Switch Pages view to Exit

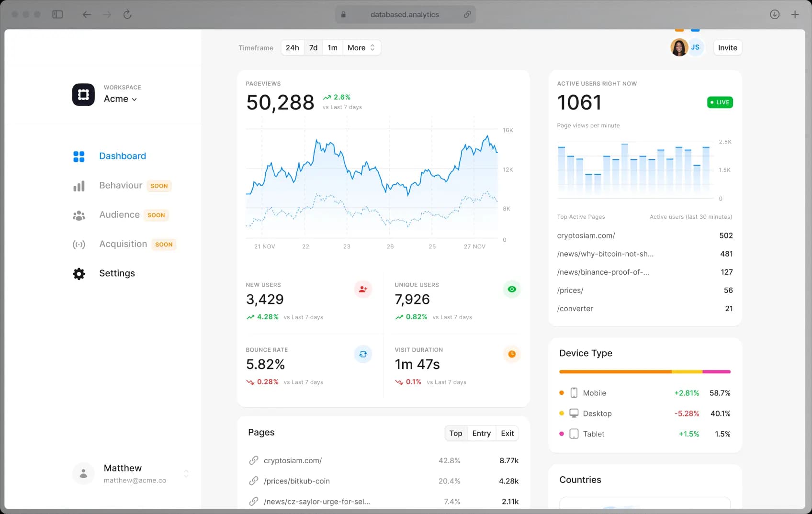click(x=507, y=433)
